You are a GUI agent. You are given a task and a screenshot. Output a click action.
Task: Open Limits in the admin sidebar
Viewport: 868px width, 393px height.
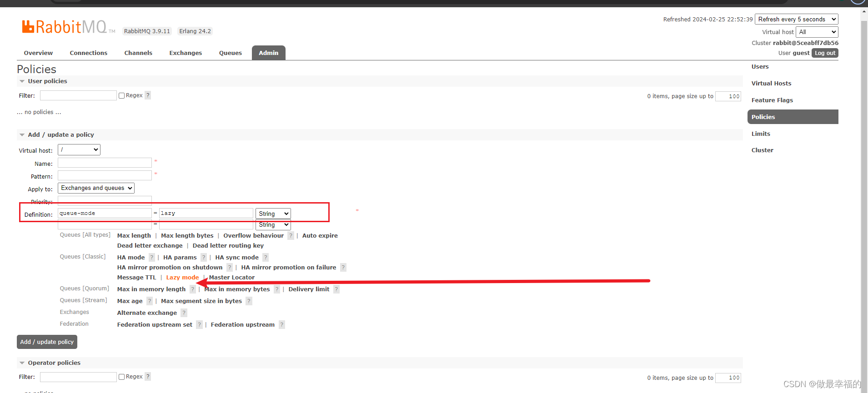point(761,134)
